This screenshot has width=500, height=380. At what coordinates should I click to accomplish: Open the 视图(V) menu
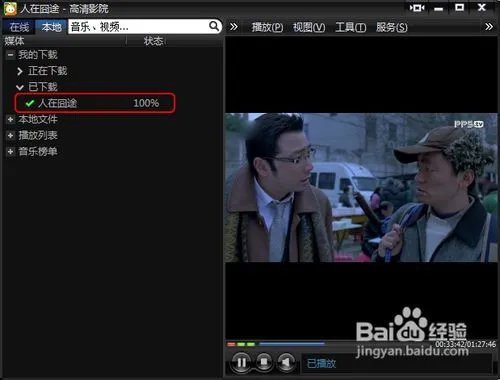click(x=309, y=27)
